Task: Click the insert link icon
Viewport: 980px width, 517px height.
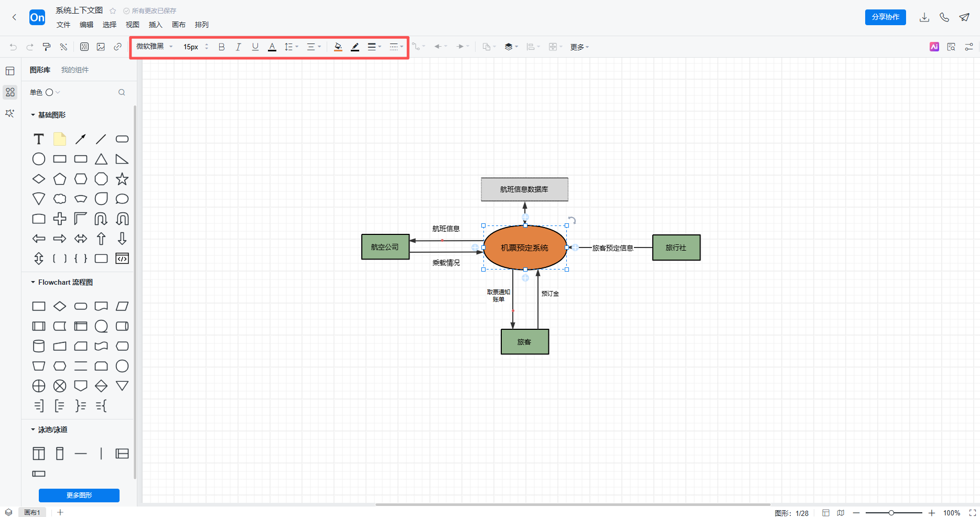Action: coord(117,47)
